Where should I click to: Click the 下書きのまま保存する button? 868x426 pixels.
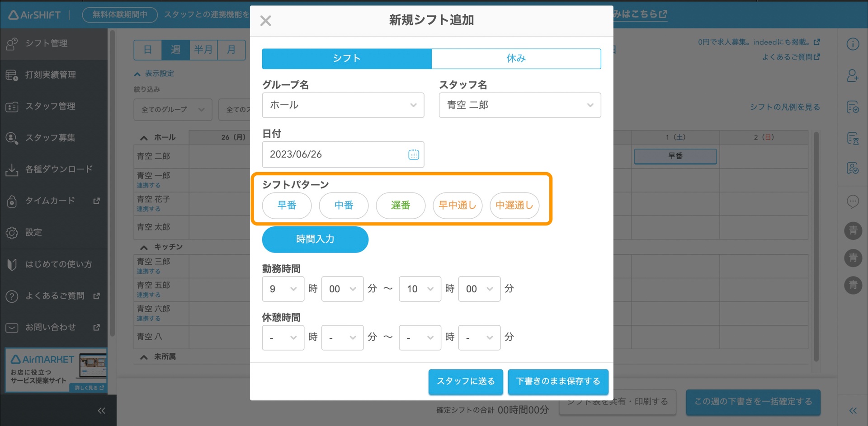coord(558,382)
